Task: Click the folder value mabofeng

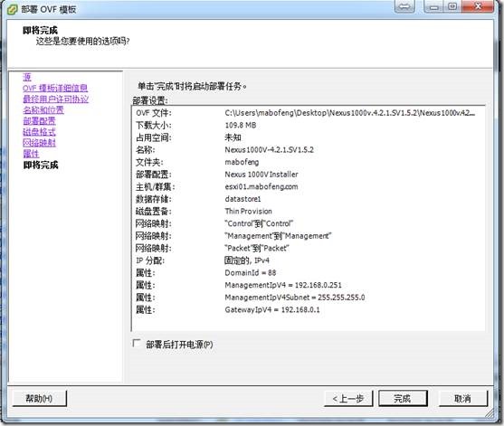Action: tap(242, 162)
